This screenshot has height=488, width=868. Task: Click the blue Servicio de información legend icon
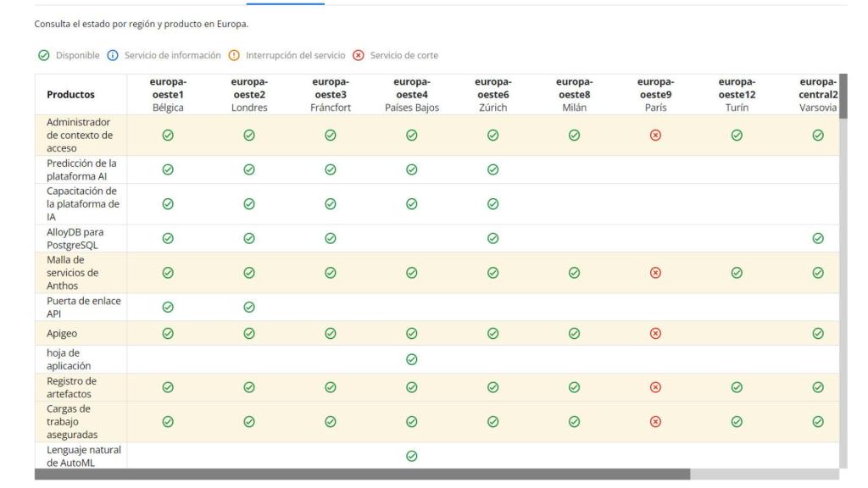pyautogui.click(x=113, y=55)
